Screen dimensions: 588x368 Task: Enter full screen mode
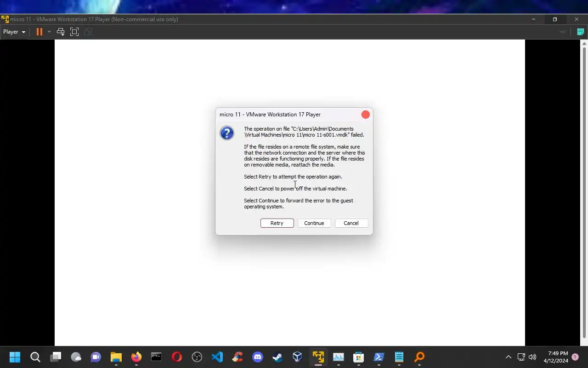[74, 32]
